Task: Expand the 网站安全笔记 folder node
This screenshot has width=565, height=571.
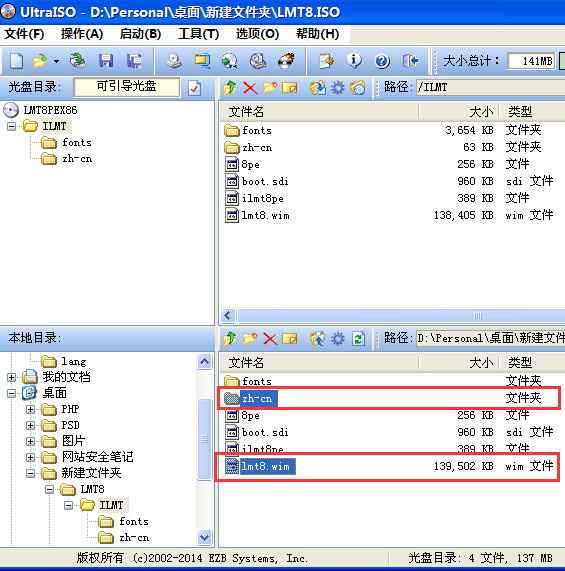Action: [x=31, y=457]
